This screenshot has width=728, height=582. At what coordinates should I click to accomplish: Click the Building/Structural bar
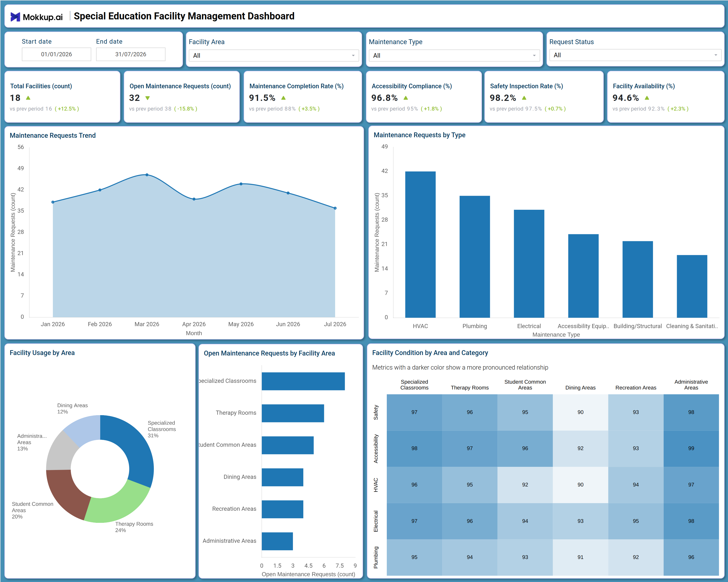pos(638,279)
